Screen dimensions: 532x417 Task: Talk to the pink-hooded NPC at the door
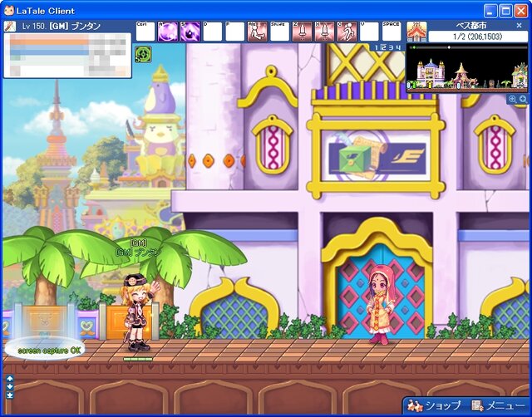(x=381, y=305)
